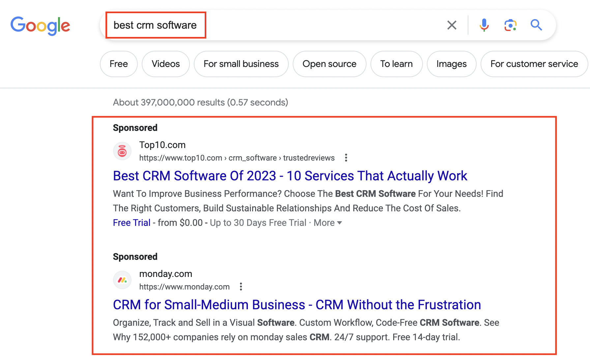
Task: Select the To learn filter chip
Action: pyautogui.click(x=397, y=64)
